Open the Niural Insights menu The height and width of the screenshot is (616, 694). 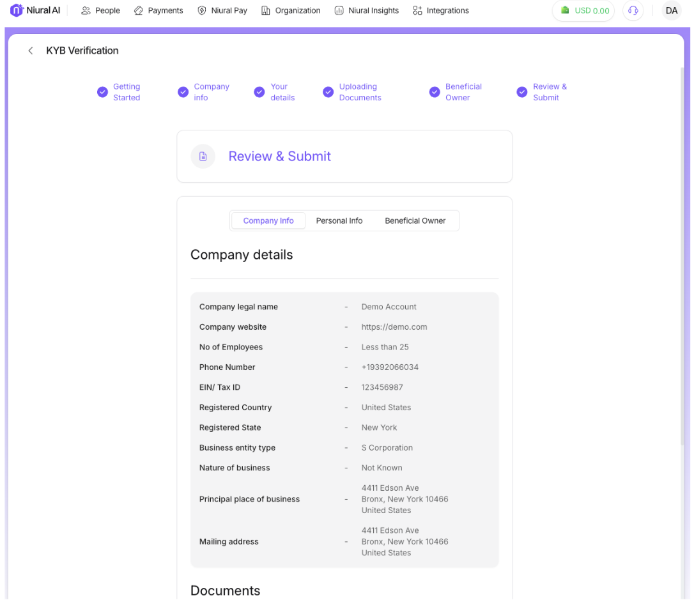pyautogui.click(x=367, y=11)
